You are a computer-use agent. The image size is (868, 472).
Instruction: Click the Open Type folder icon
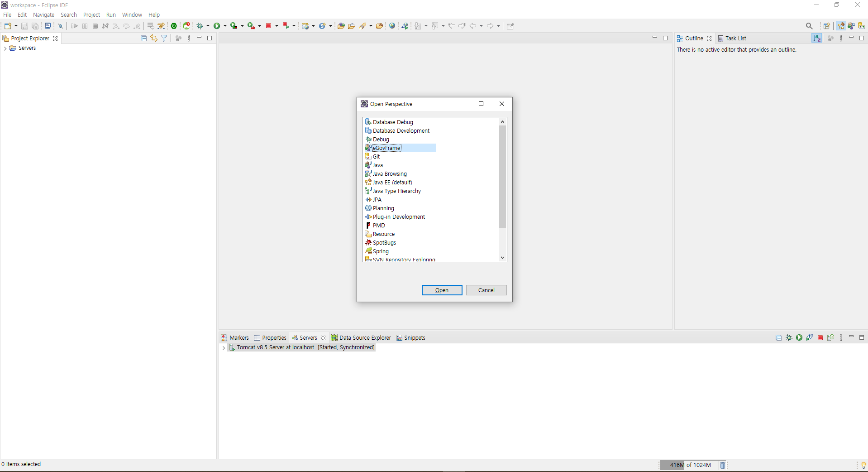coord(341,26)
